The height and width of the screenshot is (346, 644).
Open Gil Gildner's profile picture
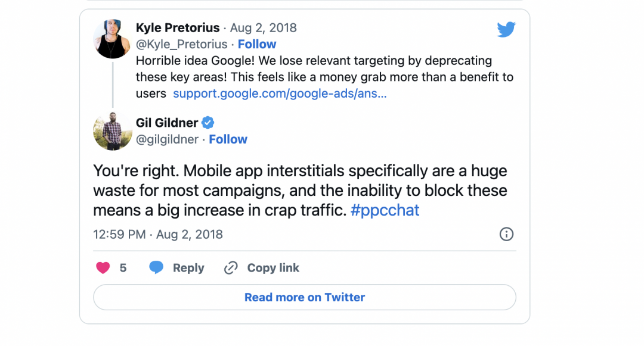pyautogui.click(x=113, y=131)
